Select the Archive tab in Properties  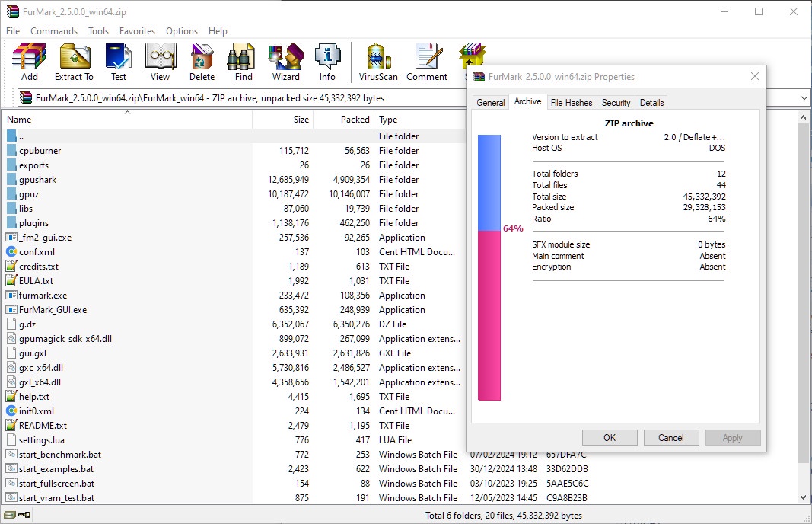(527, 101)
